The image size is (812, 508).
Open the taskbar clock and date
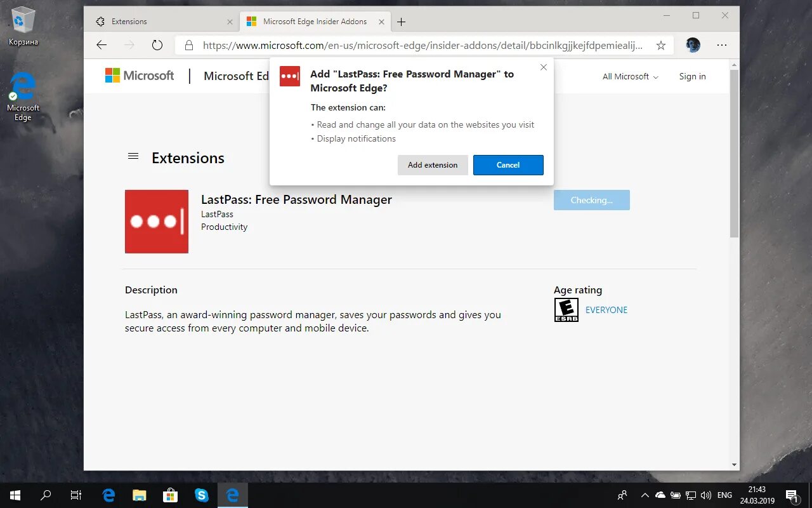click(757, 495)
